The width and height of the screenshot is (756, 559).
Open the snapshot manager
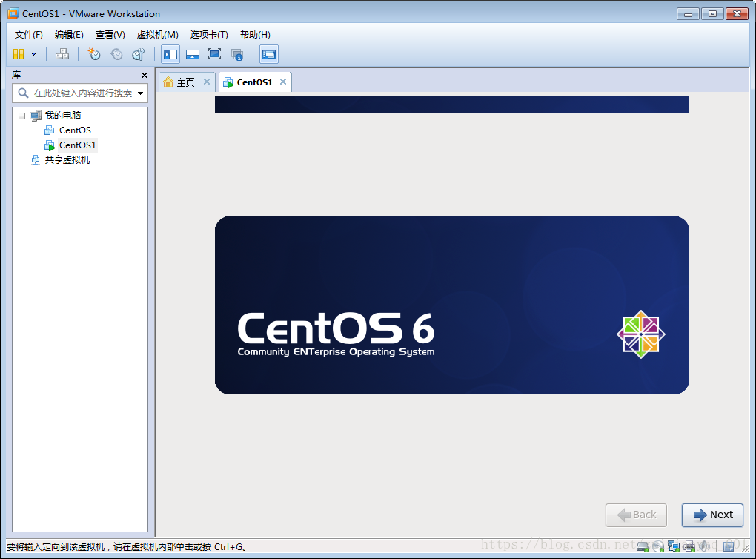tap(139, 54)
